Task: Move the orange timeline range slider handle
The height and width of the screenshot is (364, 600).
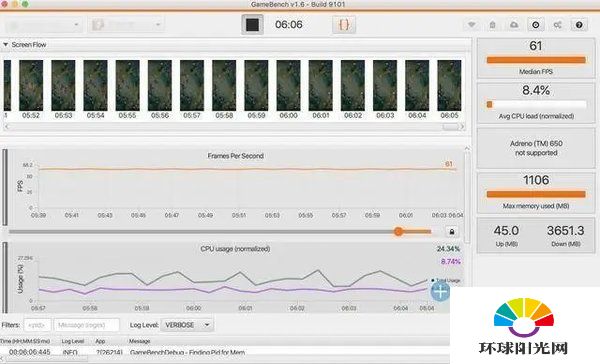Action: point(398,232)
